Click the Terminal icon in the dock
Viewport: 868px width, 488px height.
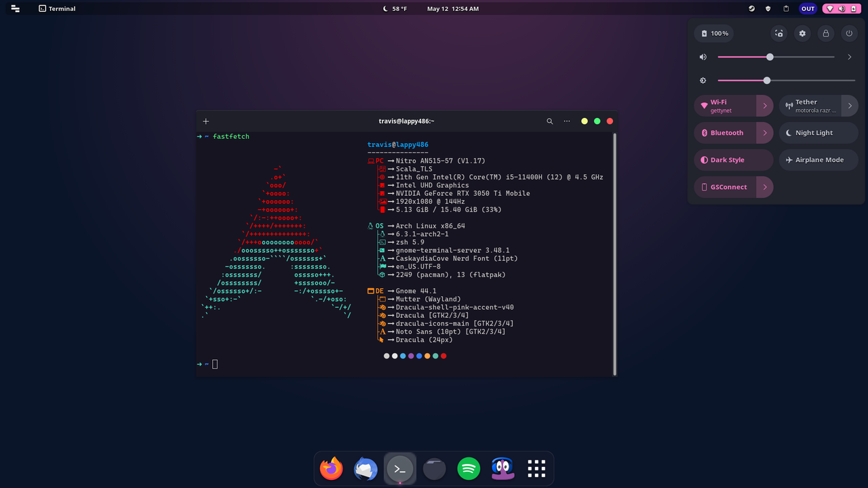click(399, 468)
